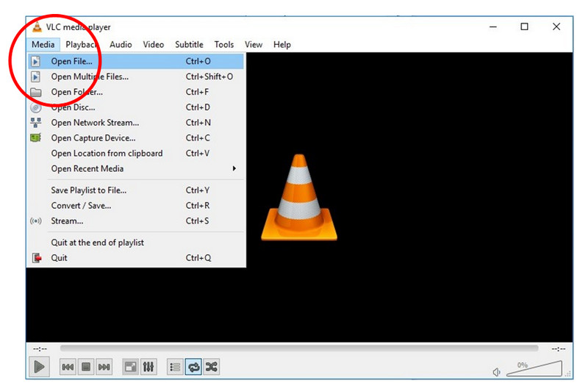Select Open File from Media menu
This screenshot has height=386, width=588.
point(71,61)
